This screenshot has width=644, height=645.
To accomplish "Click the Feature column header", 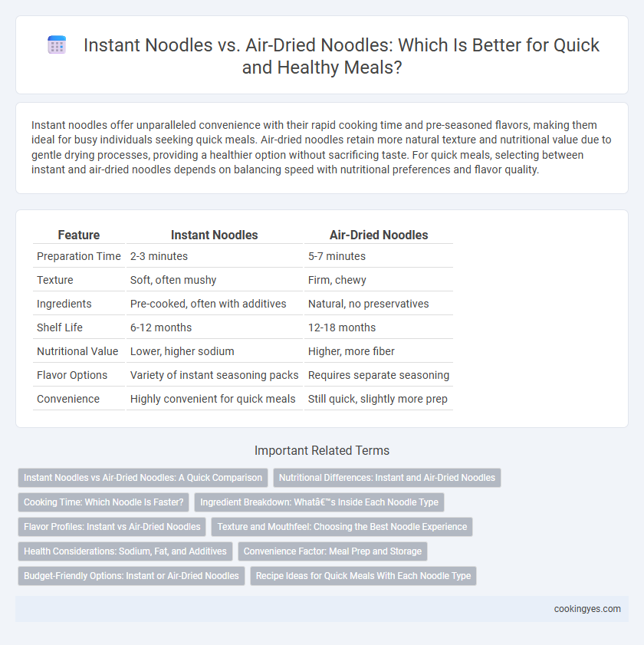I will pyautogui.click(x=78, y=235).
